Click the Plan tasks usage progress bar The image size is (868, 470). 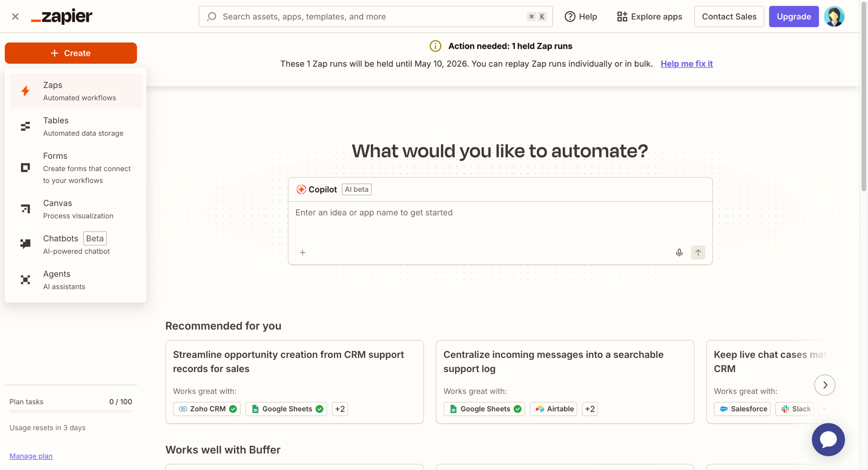coord(71,411)
